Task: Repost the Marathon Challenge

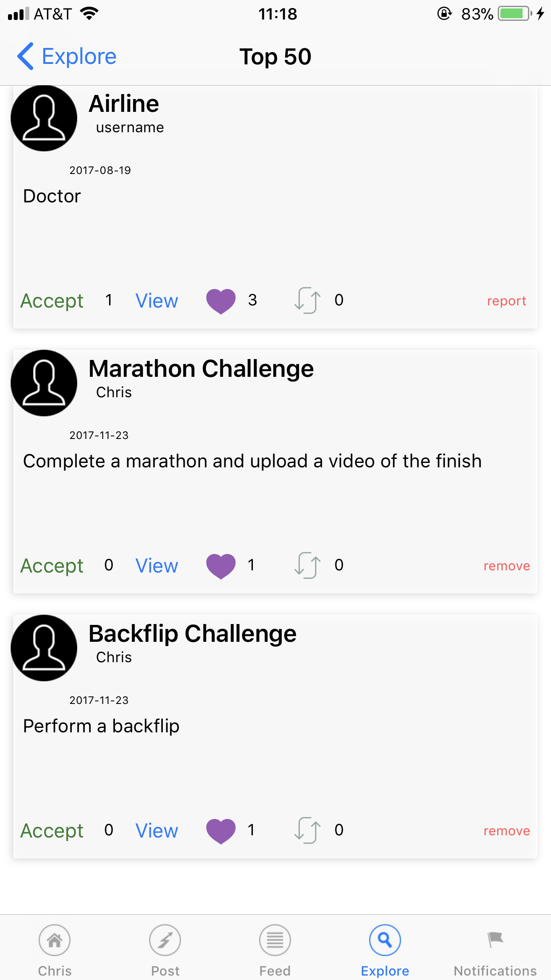Action: coord(307,565)
